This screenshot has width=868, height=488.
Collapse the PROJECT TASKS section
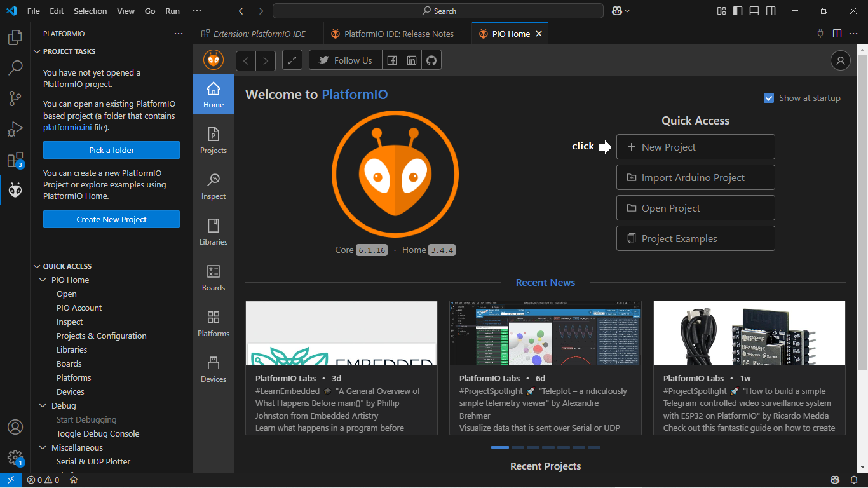click(37, 51)
